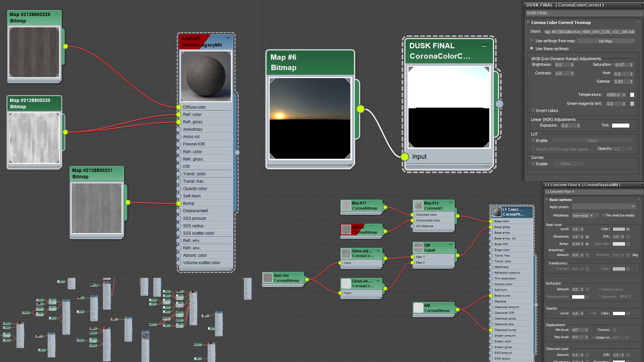This screenshot has height=362, width=644.
Task: Click the M map button beside Base Color
Action: coord(628,229)
